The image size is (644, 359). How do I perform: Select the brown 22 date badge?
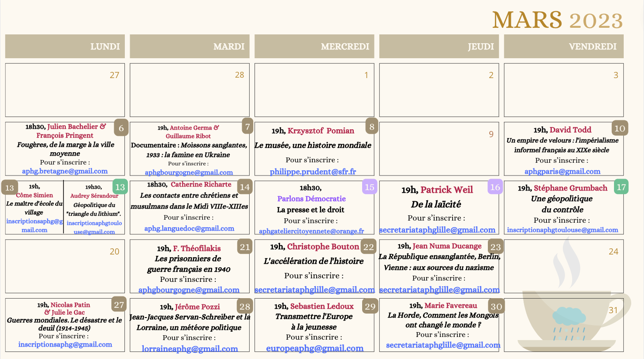[368, 247]
